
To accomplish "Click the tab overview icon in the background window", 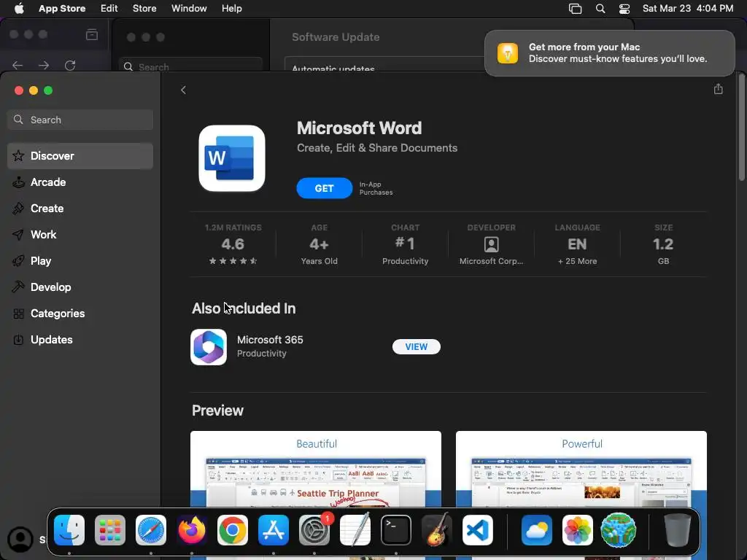I will click(92, 34).
